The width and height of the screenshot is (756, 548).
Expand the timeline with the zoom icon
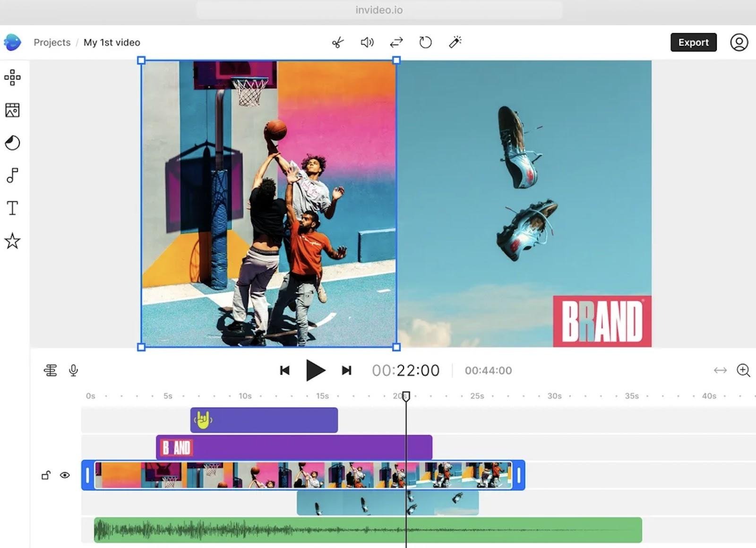point(743,370)
